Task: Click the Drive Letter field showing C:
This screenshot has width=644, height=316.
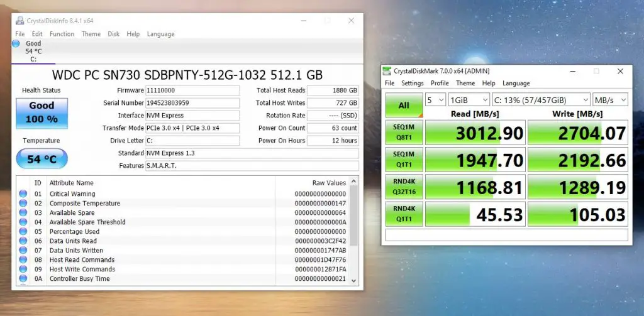Action: point(192,141)
